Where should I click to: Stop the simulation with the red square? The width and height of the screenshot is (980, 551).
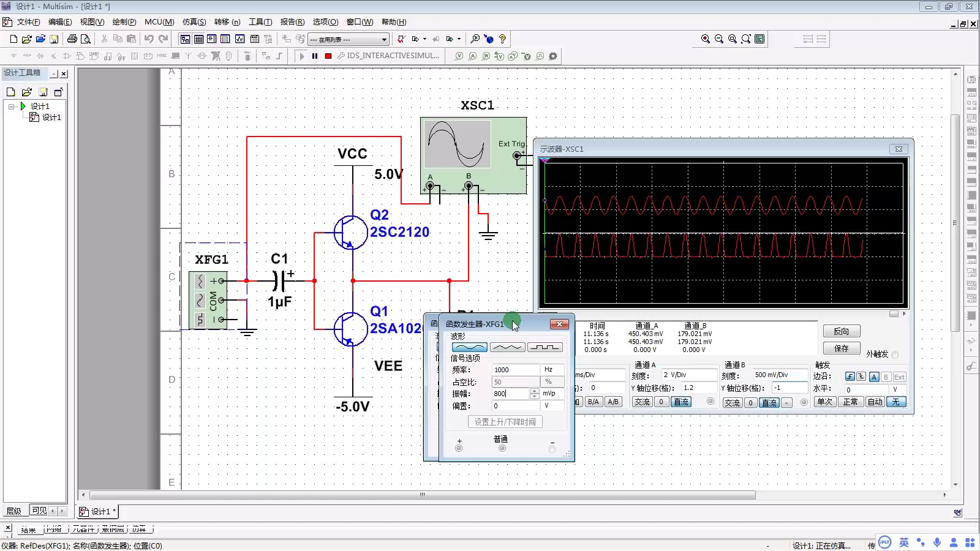click(x=328, y=56)
